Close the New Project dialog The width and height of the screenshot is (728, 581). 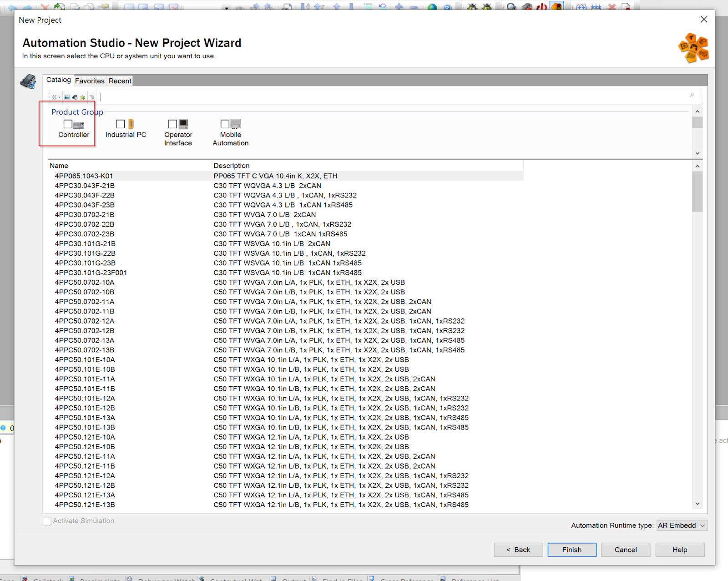[704, 20]
